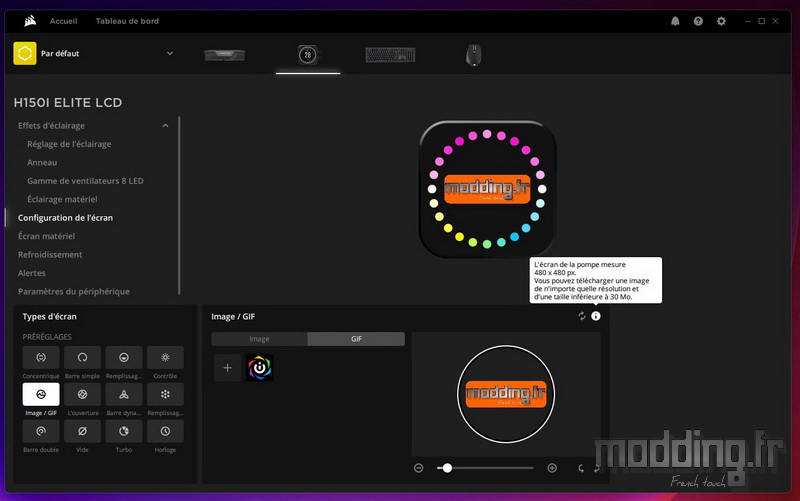Click the refresh arrows icon beside info
The image size is (800, 501).
pos(582,316)
